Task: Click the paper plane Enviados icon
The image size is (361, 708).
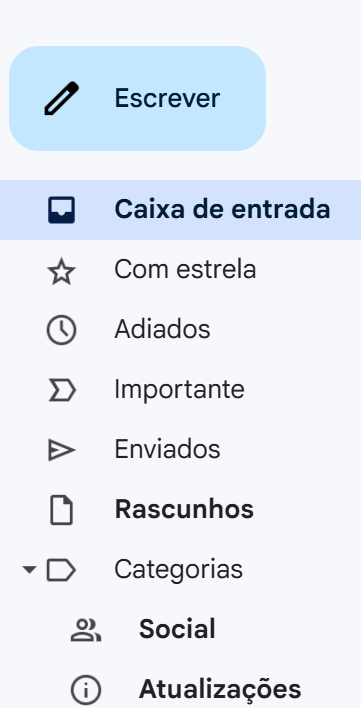Action: [61, 450]
